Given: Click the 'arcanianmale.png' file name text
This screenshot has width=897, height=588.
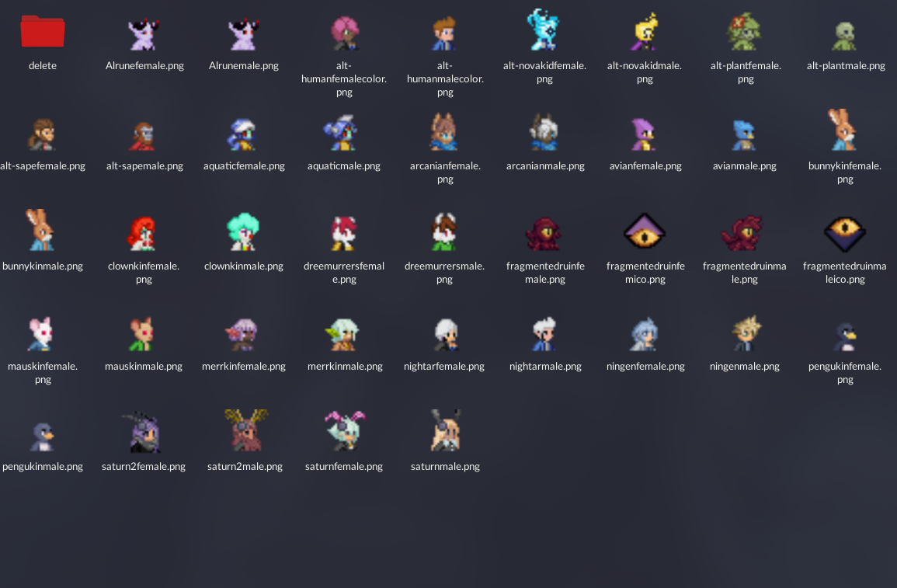Looking at the screenshot, I should point(545,166).
